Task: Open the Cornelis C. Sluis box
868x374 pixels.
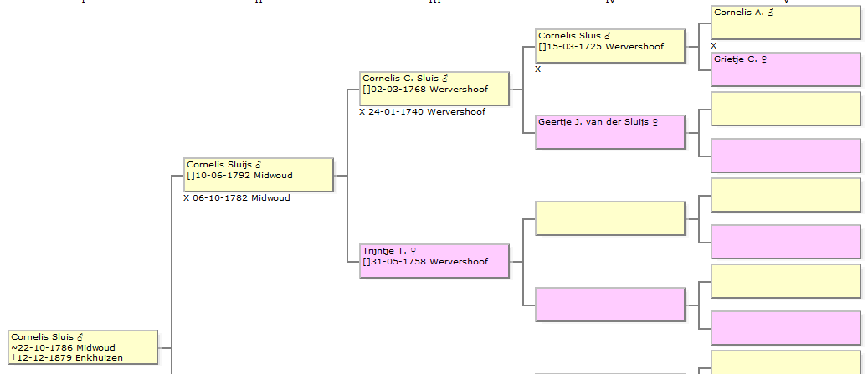Action: [434, 89]
